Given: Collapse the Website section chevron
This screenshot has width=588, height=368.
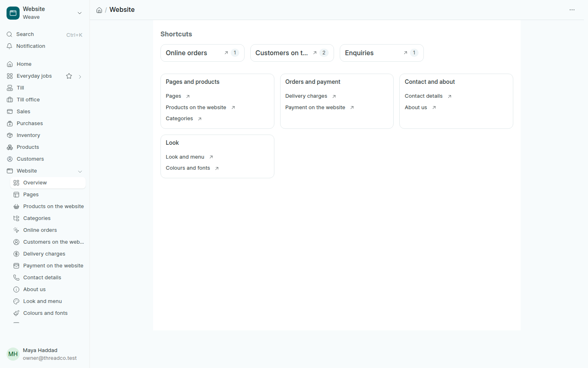Looking at the screenshot, I should 80,171.
